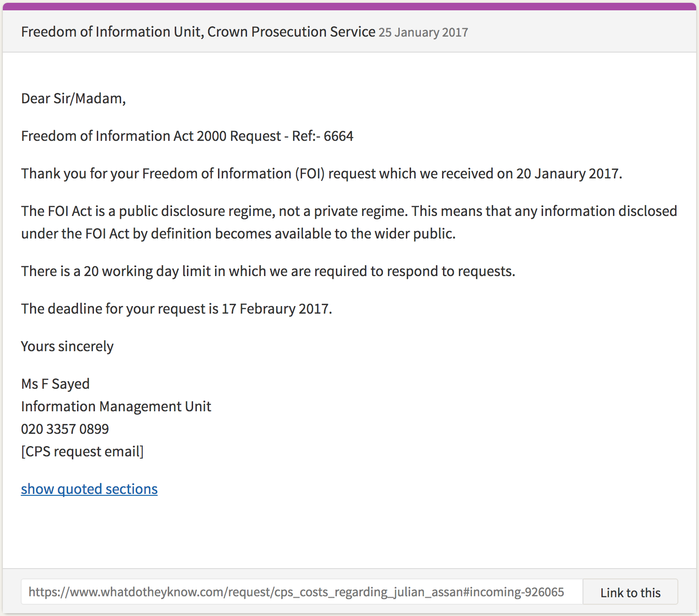Click the sender name Freedom of Information Unit
The width and height of the screenshot is (699, 616).
[x=112, y=32]
